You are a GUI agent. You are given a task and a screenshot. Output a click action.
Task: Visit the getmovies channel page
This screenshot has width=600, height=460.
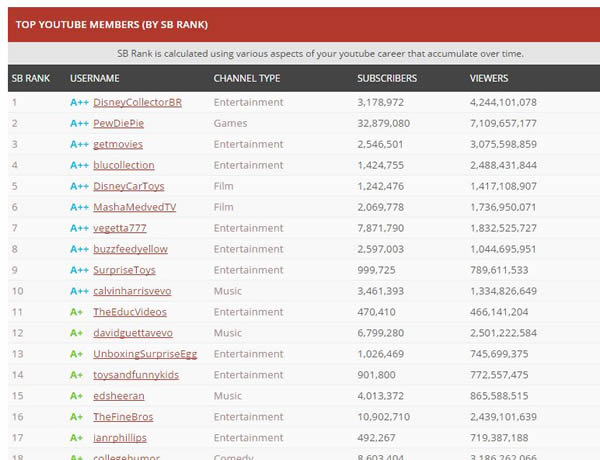pyautogui.click(x=118, y=145)
